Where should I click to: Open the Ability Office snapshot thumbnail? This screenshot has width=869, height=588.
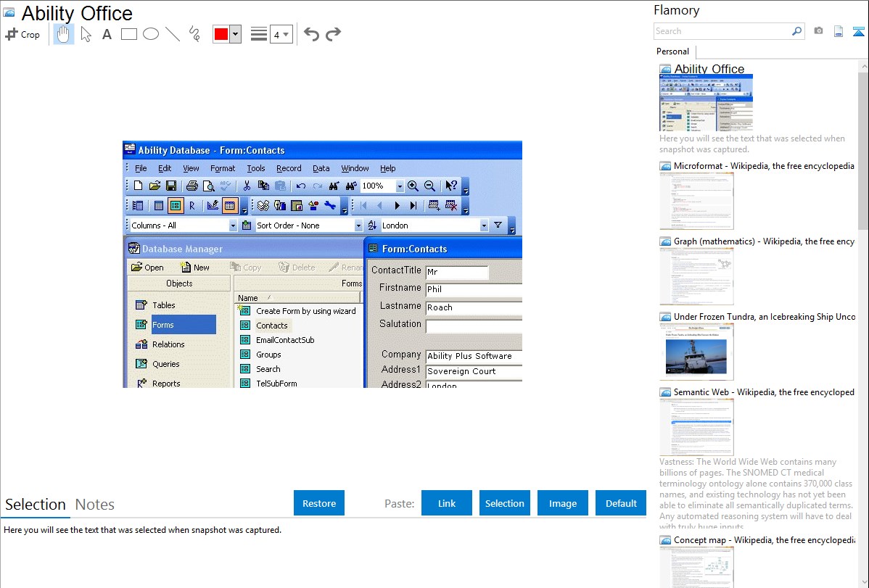706,102
